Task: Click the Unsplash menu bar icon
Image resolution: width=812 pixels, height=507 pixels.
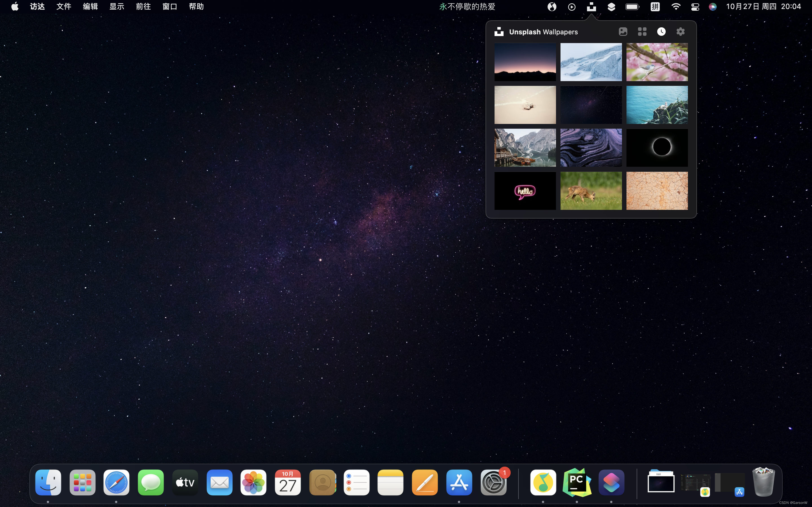Action: [591, 7]
